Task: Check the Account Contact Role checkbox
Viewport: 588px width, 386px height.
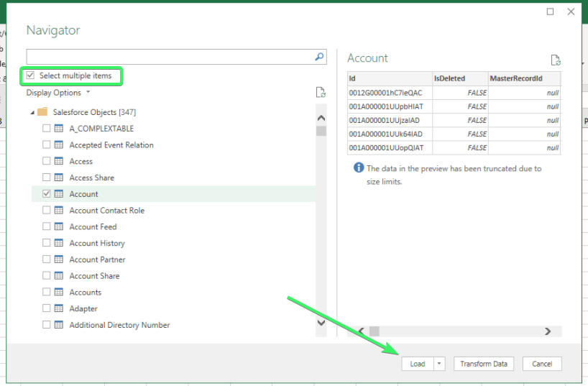Action: coord(47,210)
